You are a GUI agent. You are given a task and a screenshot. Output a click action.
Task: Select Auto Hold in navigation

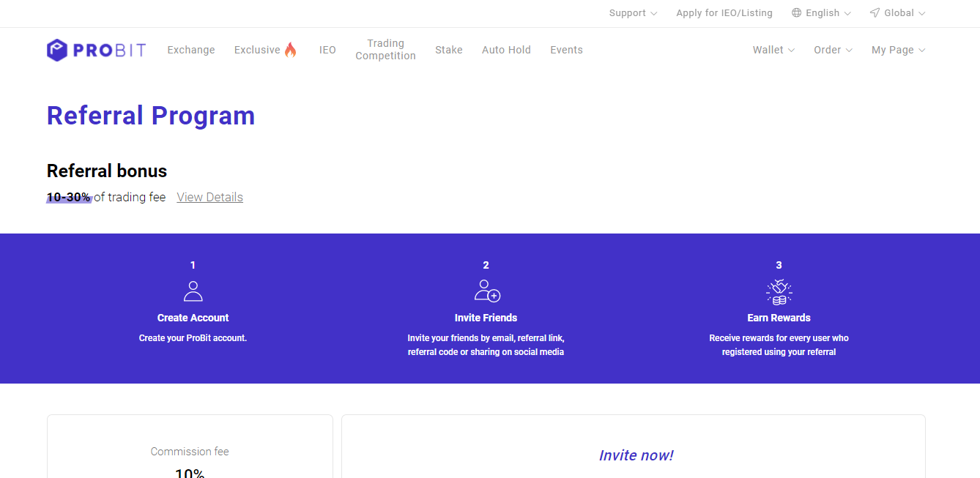tap(506, 50)
